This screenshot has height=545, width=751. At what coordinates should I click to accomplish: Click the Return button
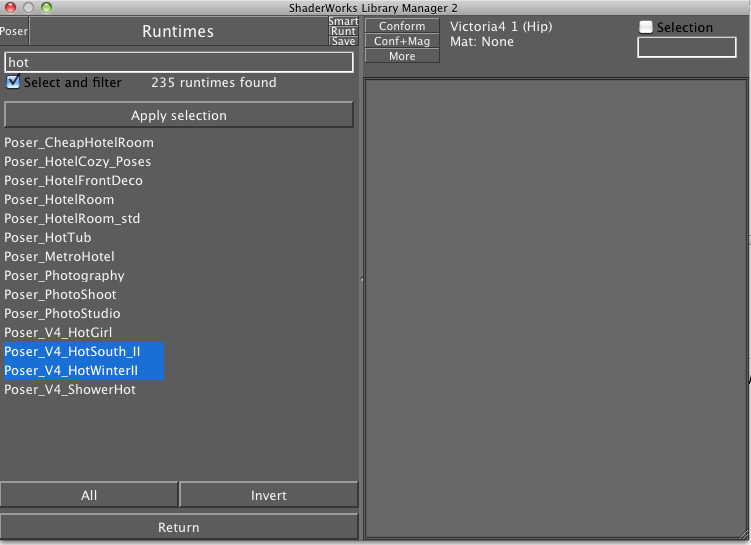click(x=179, y=527)
